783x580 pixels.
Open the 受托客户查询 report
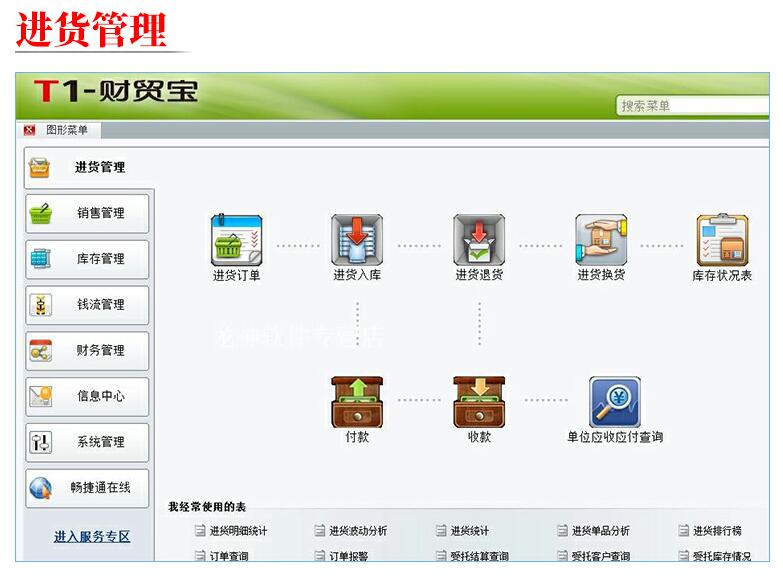[x=601, y=556]
